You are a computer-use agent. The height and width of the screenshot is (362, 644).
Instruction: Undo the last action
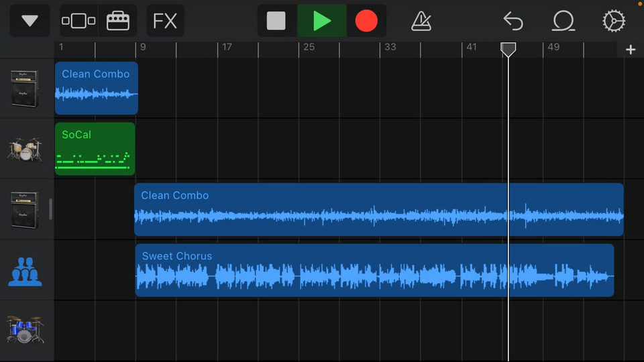point(513,21)
